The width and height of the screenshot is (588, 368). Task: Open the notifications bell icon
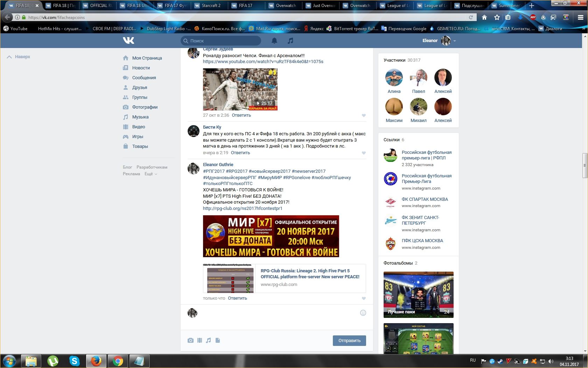pyautogui.click(x=274, y=41)
